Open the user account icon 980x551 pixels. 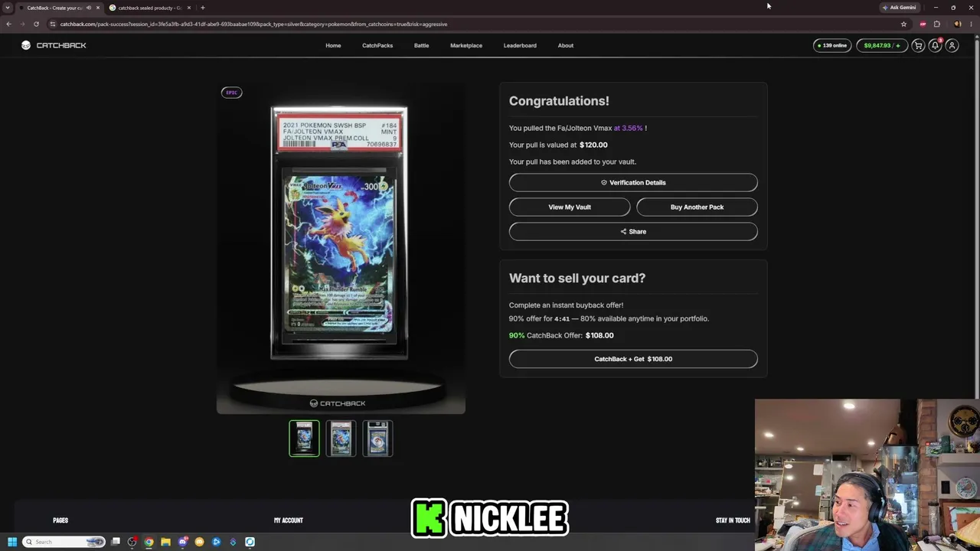point(952,46)
